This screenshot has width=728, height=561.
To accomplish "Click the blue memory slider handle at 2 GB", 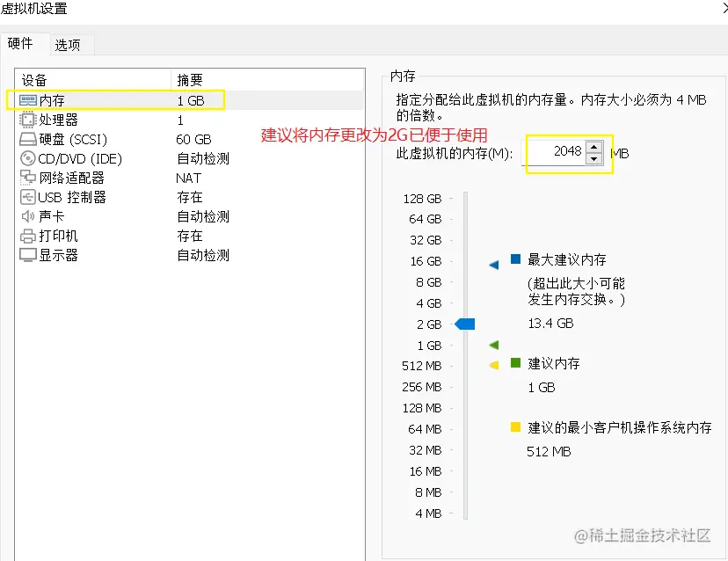I will [x=465, y=324].
